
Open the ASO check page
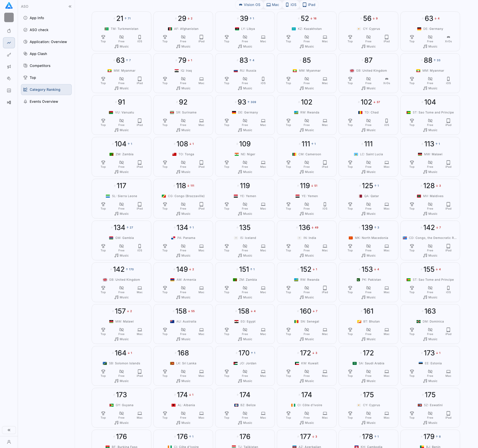click(x=39, y=30)
